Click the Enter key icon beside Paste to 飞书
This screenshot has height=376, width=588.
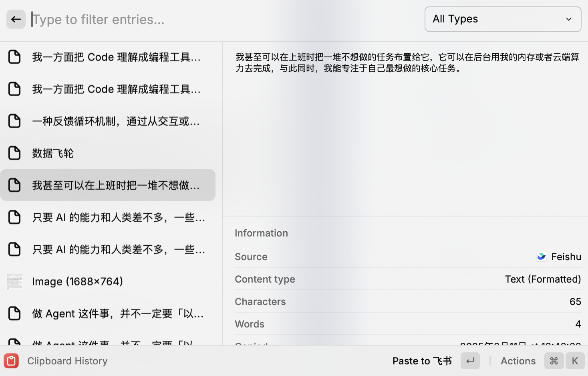point(470,361)
